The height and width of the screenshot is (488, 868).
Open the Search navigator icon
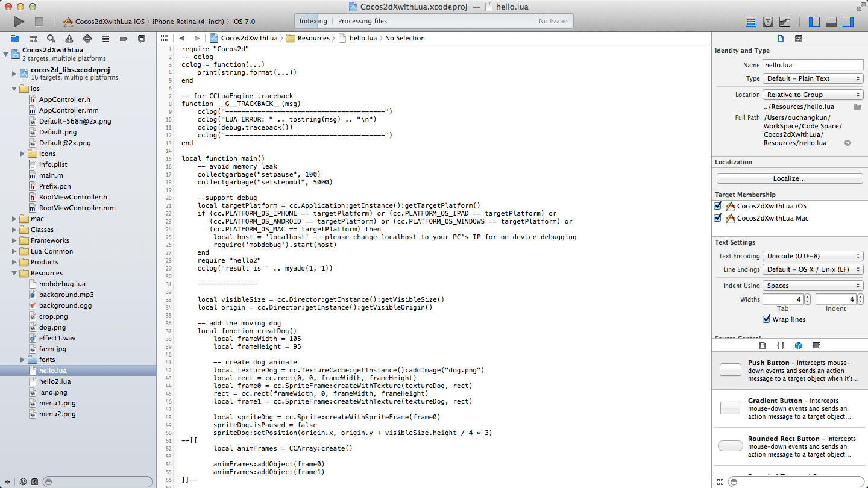[x=51, y=38]
